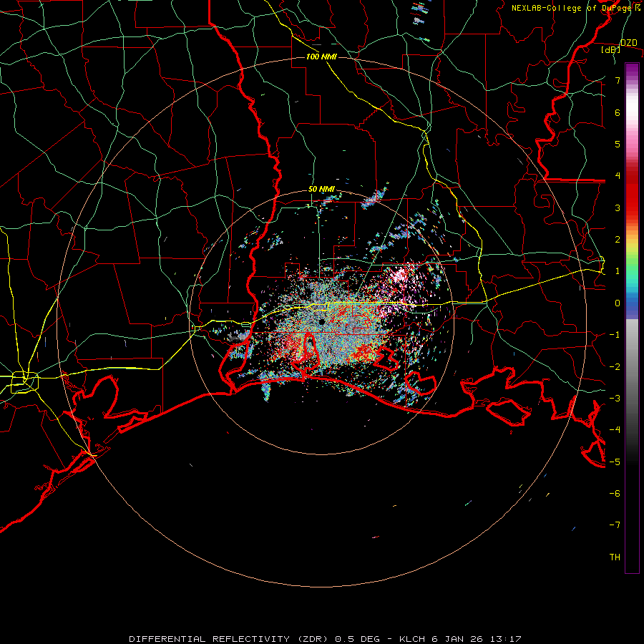Click the -6 value on the scale

[x=615, y=494]
